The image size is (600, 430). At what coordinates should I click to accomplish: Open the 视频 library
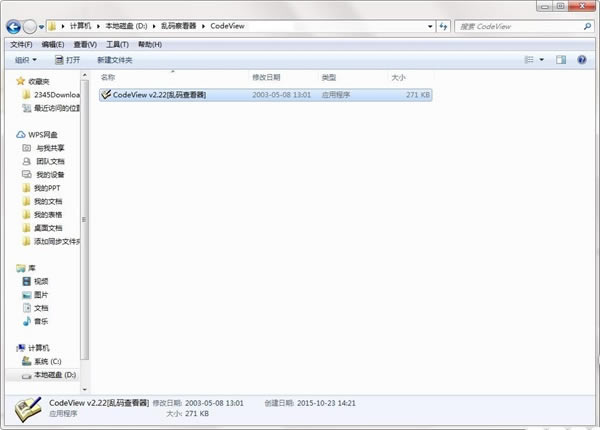click(35, 282)
